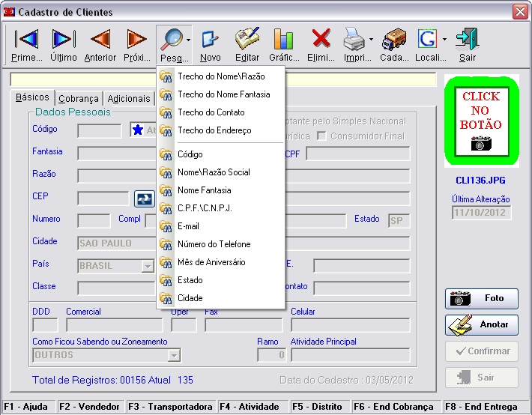Create a new client with Novo icon
This screenshot has height=415, width=532.
(x=211, y=44)
